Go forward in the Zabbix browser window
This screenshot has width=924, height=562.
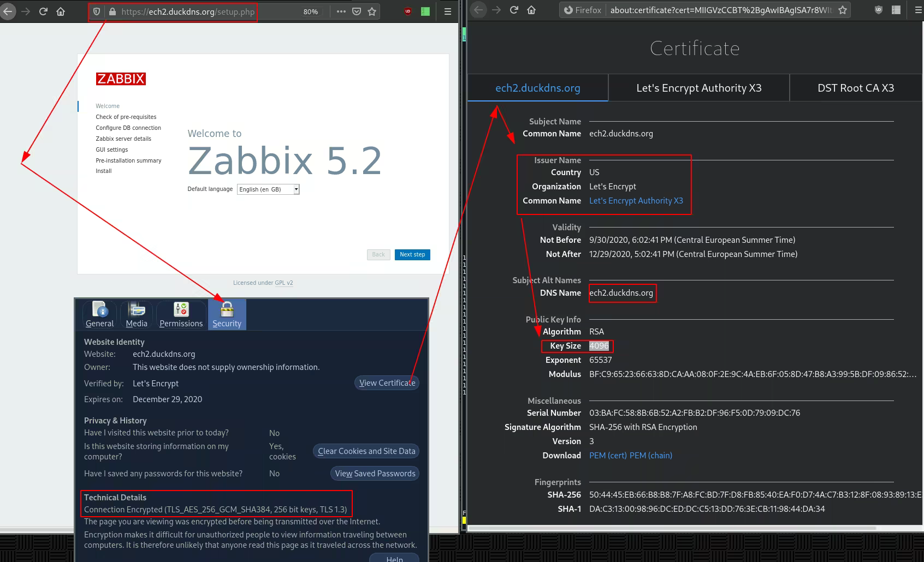(x=26, y=11)
